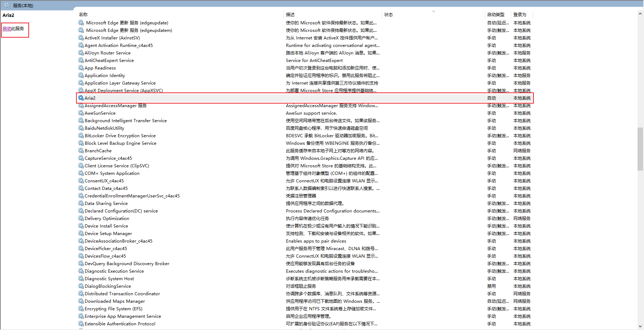Click gear icon for App Readiness

(x=81, y=68)
